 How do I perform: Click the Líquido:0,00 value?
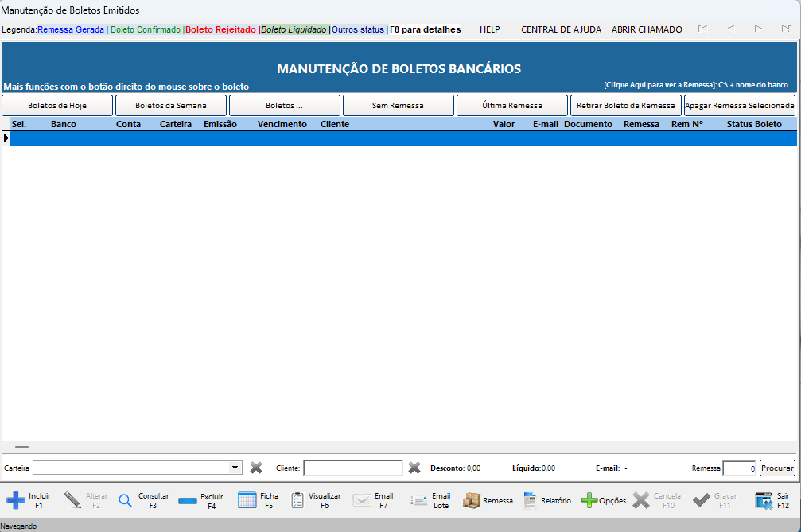[534, 468]
